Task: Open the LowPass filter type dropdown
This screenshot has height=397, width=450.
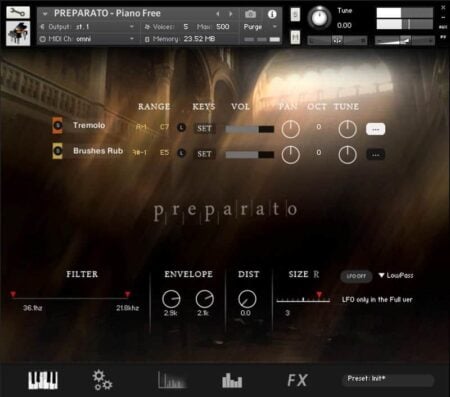Action: tap(396, 276)
